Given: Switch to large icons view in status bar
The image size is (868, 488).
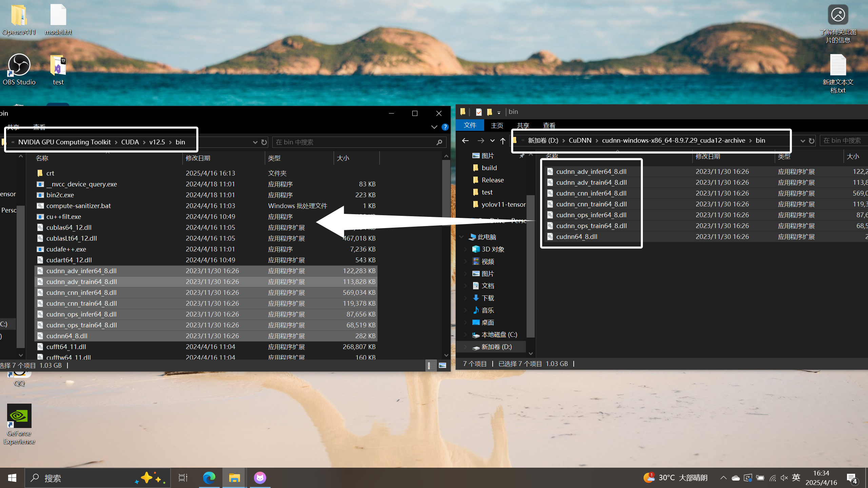Looking at the screenshot, I should (442, 365).
